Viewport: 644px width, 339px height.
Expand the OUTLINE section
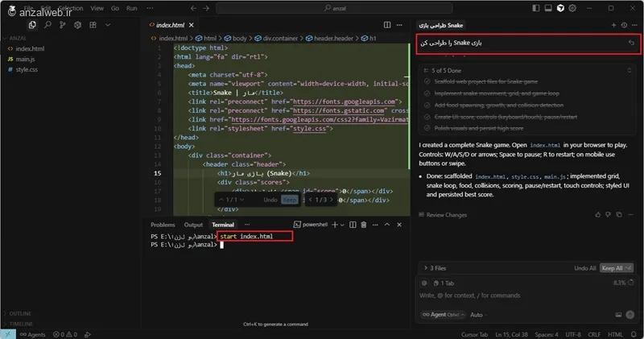click(x=20, y=313)
